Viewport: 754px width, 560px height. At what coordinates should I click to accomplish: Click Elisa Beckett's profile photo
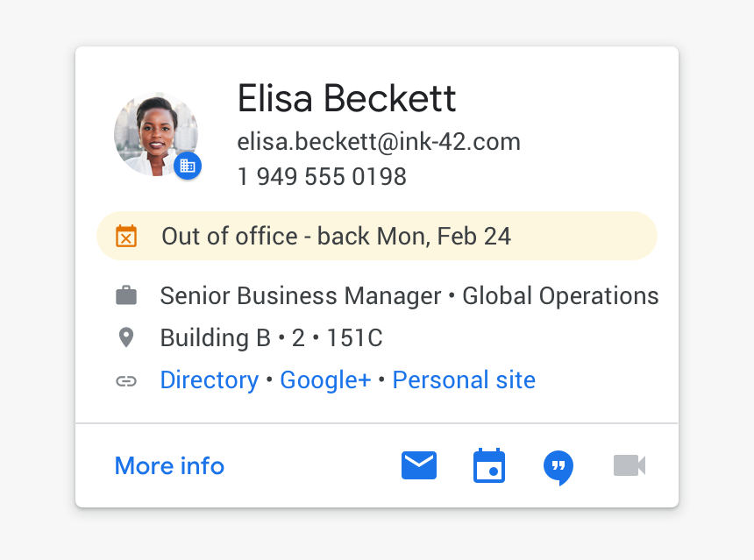[x=153, y=133]
